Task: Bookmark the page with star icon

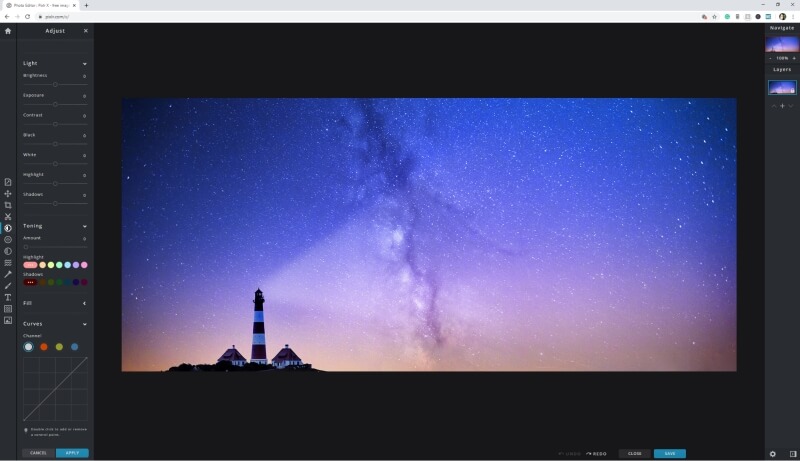Action: (x=714, y=16)
